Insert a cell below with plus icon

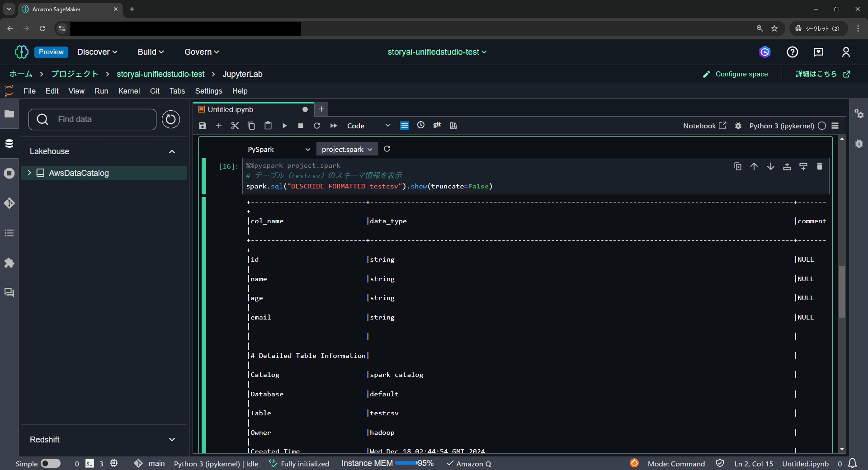219,126
